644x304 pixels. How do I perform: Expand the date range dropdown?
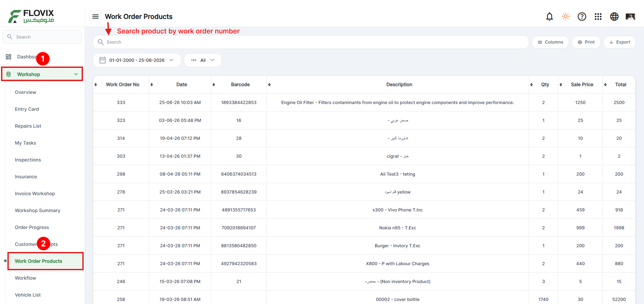(137, 60)
